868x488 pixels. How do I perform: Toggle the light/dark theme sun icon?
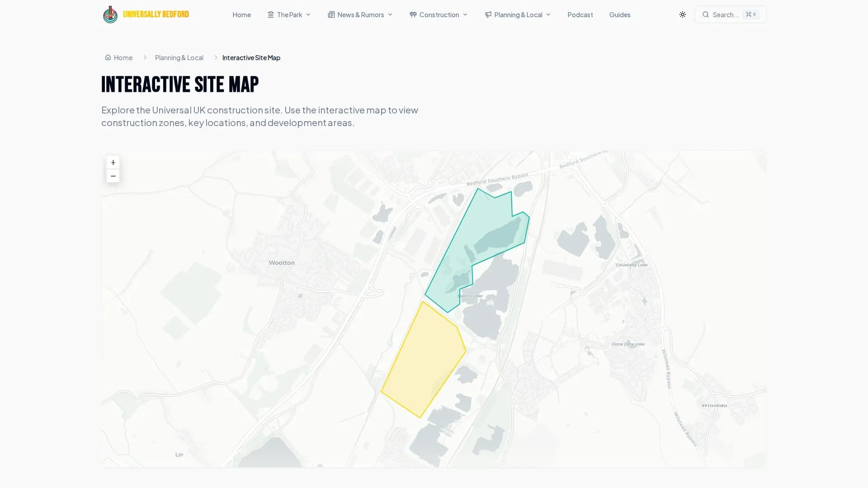(x=683, y=14)
